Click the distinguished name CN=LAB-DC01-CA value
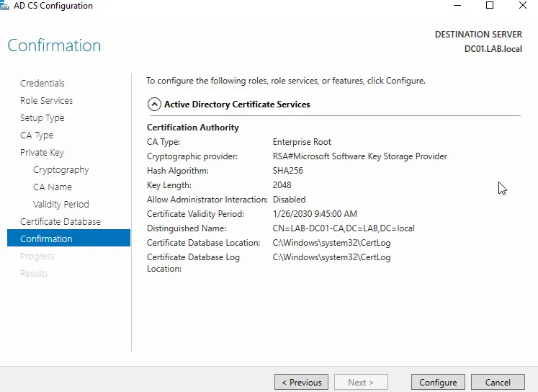Image resolution: width=538 pixels, height=392 pixels. tap(344, 228)
